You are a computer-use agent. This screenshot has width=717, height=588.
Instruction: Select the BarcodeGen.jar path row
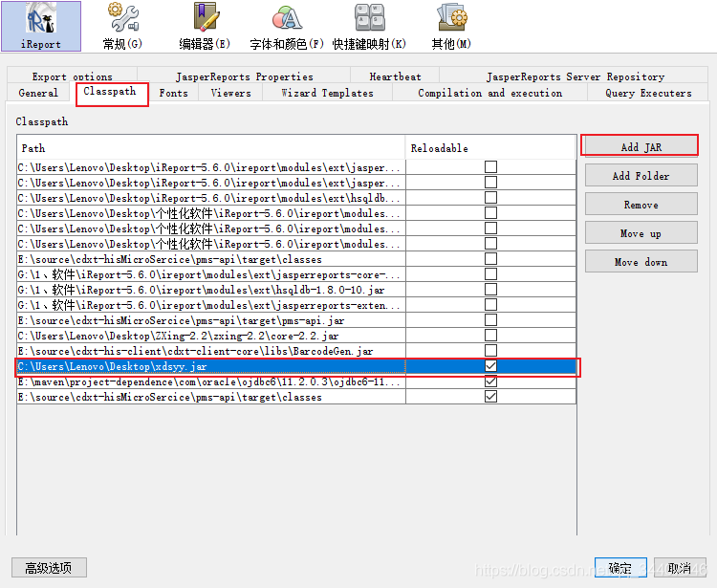[x=211, y=351]
